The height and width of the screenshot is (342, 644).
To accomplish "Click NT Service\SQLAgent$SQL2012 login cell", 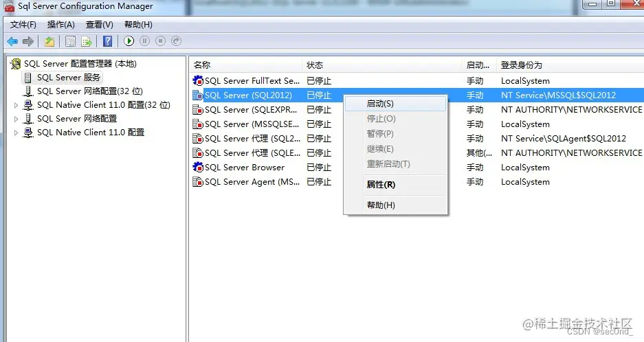I will coord(564,138).
